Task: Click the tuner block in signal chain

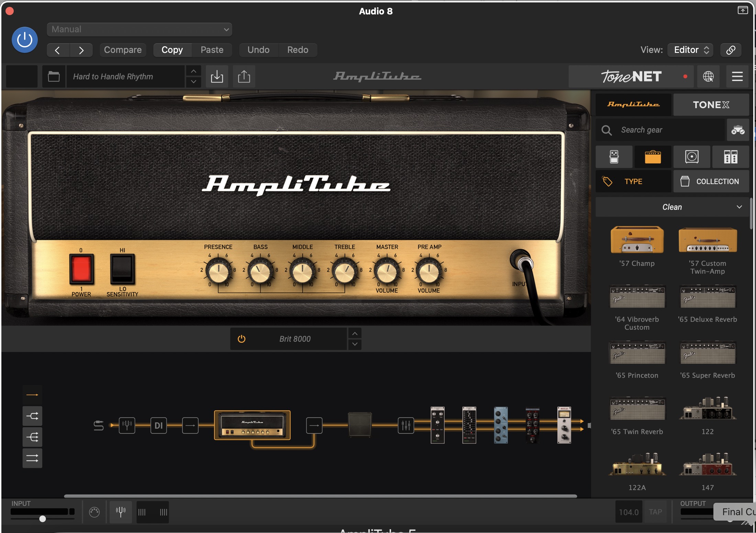Action: [x=127, y=426]
